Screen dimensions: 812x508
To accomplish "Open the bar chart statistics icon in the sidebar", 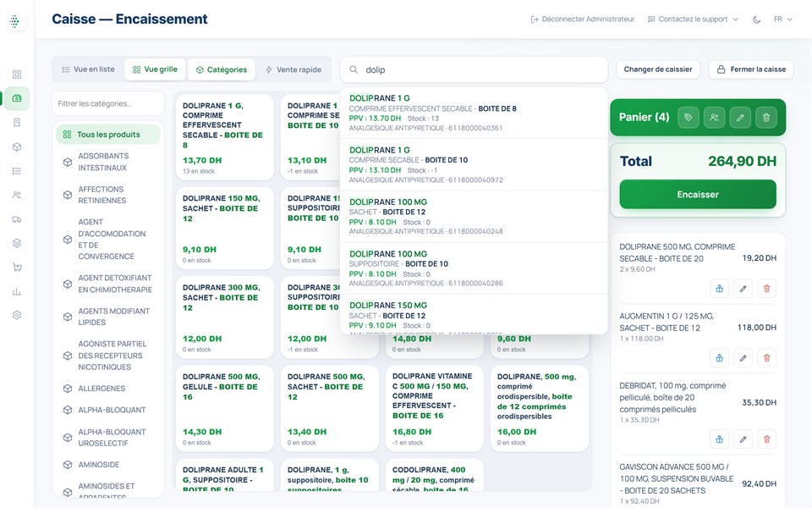I will coord(17,291).
